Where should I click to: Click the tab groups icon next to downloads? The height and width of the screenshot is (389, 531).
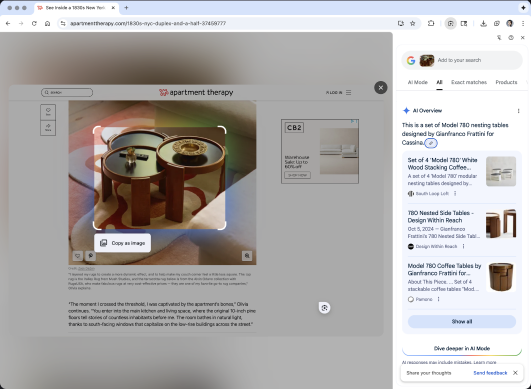click(497, 23)
